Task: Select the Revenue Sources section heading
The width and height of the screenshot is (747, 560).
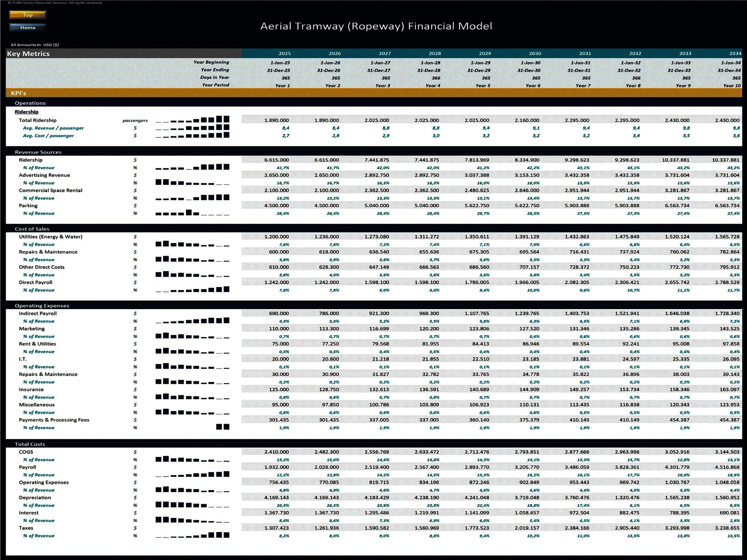Action: [38, 152]
